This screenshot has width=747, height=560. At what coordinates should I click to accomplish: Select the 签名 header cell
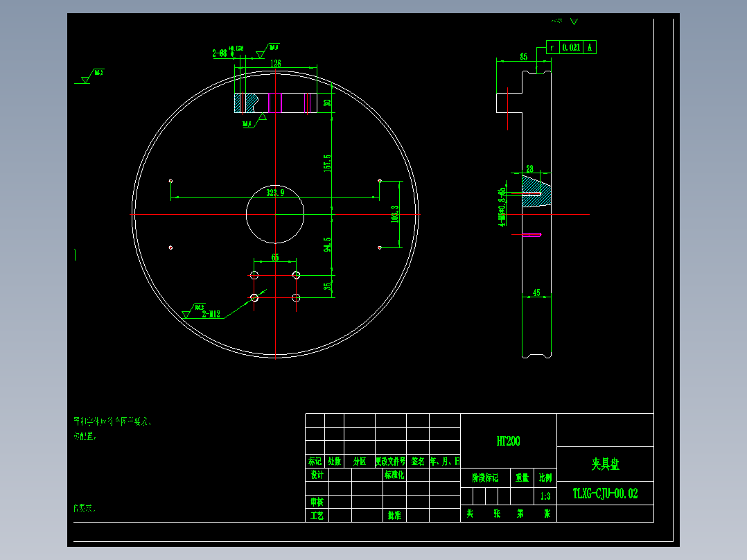pyautogui.click(x=418, y=461)
